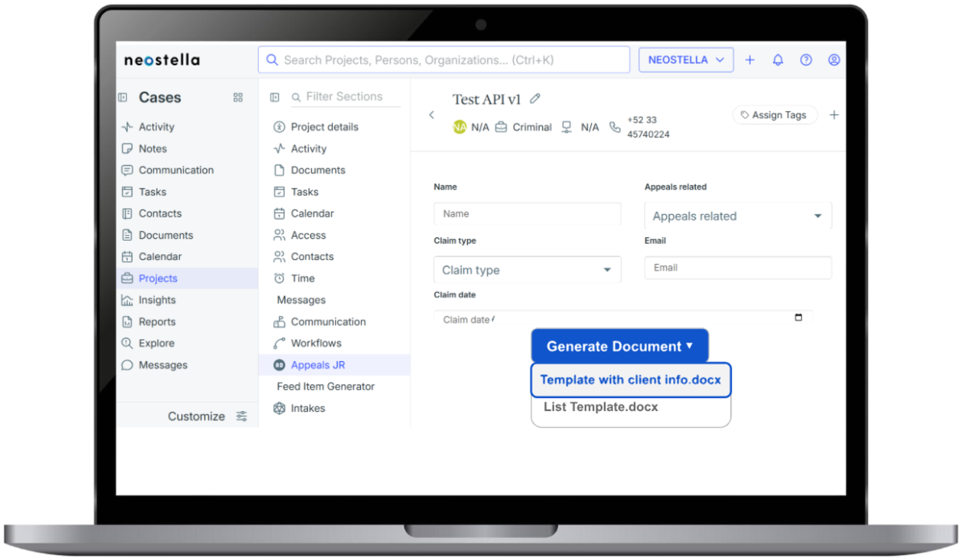Choose List Template.docx option
Screen dimensions: 959x560
click(x=600, y=407)
